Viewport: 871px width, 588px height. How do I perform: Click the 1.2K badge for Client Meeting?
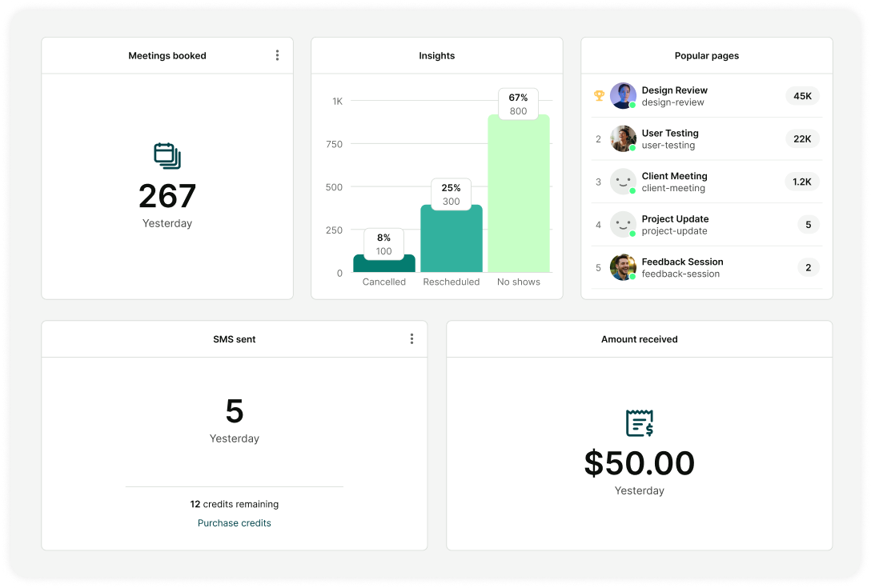pyautogui.click(x=801, y=182)
